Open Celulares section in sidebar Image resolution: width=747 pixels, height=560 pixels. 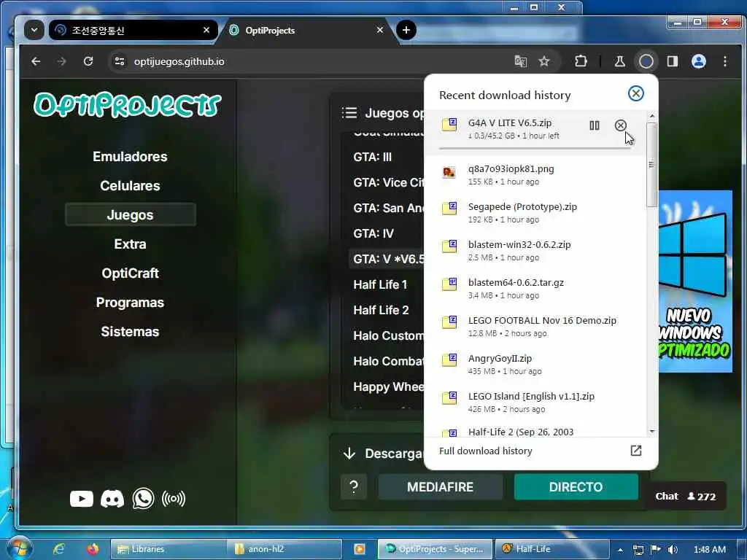pos(130,186)
